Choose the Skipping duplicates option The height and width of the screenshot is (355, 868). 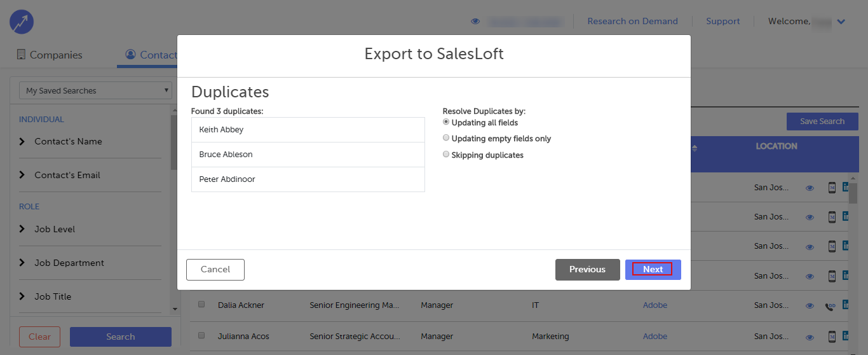[x=446, y=155]
